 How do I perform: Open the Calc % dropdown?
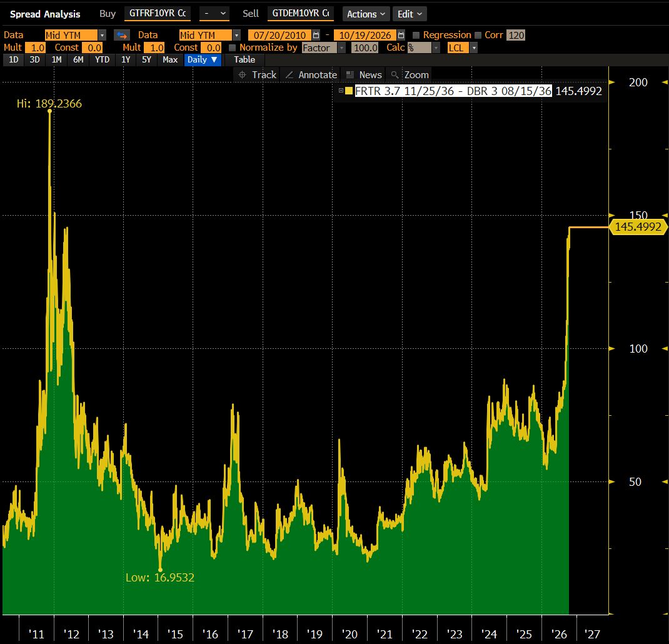(436, 48)
